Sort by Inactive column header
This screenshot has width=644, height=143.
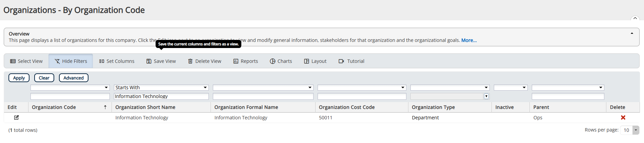point(504,107)
